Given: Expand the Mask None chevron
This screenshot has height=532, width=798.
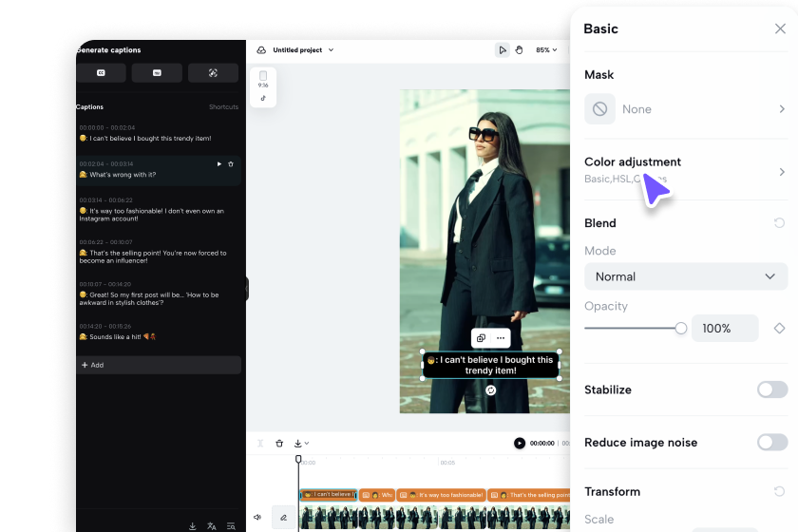Looking at the screenshot, I should [x=782, y=109].
